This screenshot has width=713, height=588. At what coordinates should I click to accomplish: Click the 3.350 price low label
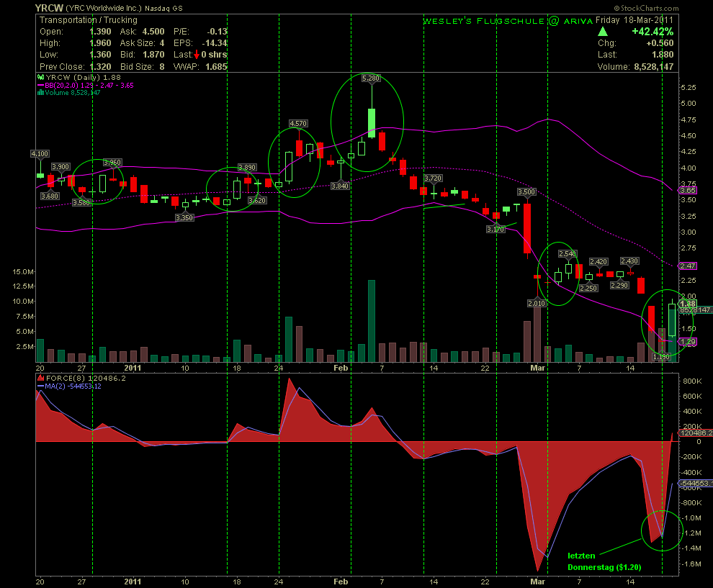[184, 217]
